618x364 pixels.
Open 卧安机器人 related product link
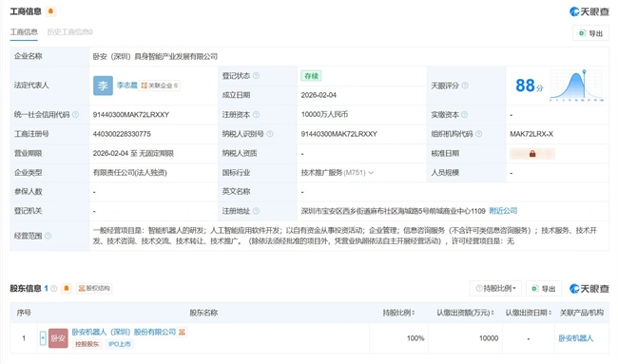click(576, 338)
